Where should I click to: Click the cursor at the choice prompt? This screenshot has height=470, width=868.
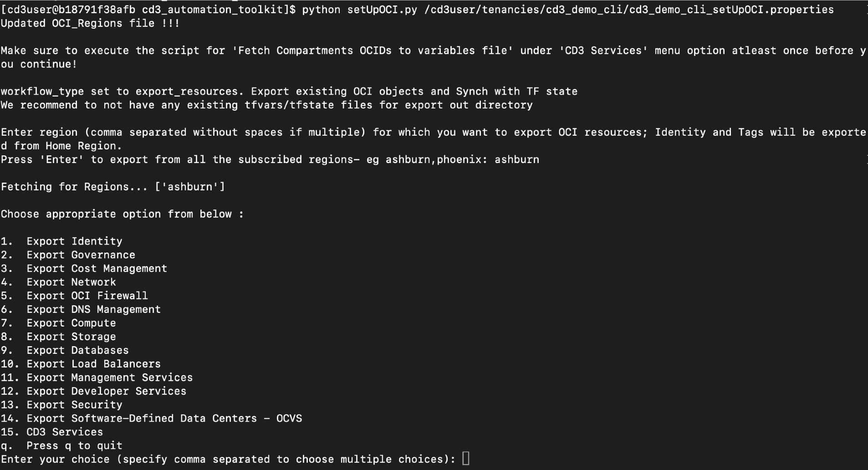point(465,458)
